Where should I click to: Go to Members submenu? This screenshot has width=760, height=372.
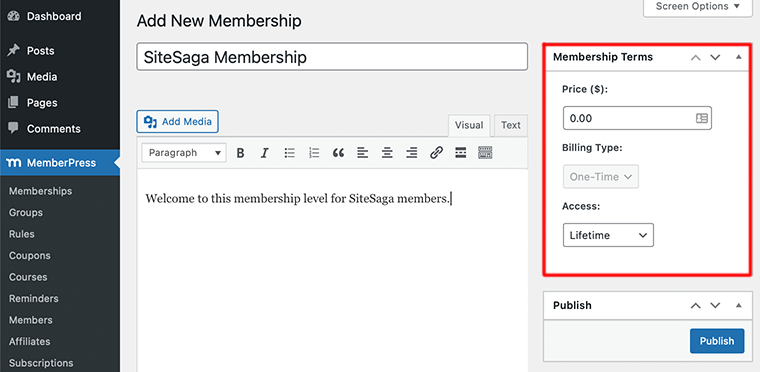[x=31, y=320]
